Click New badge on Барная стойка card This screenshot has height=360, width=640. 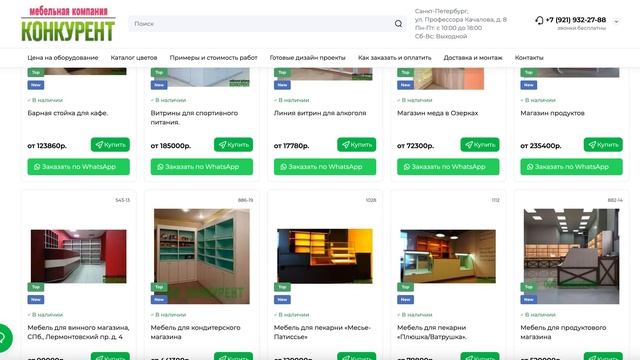(x=36, y=85)
